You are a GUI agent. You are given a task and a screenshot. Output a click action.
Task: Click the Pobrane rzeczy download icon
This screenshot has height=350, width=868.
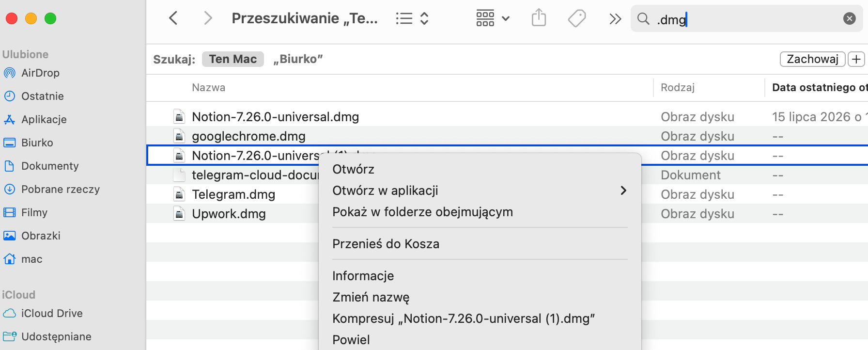click(x=9, y=189)
